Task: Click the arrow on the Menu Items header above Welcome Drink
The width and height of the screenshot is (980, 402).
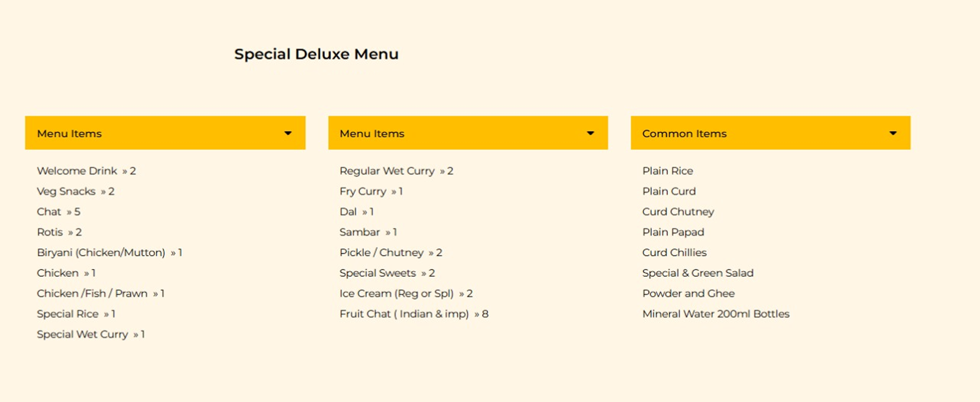Action: coord(288,133)
